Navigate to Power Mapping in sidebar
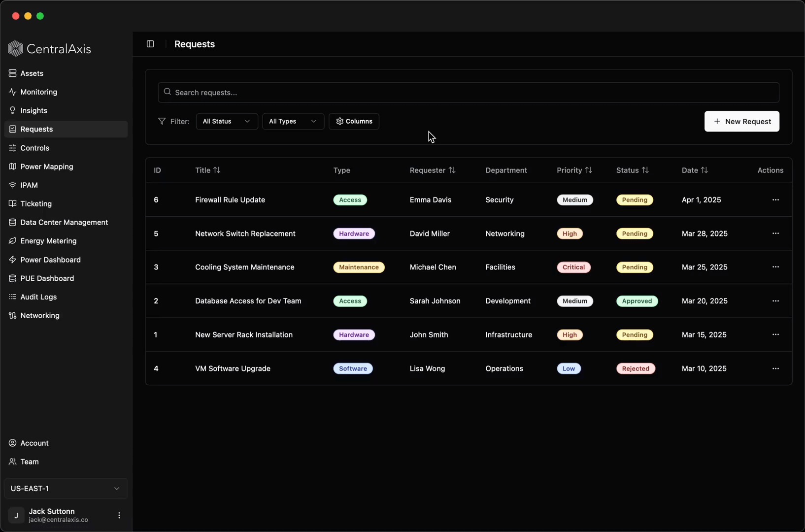Image resolution: width=805 pixels, height=532 pixels. (47, 166)
